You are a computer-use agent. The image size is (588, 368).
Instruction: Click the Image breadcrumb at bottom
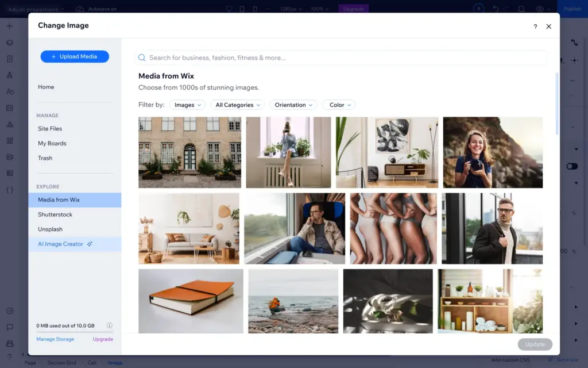pos(115,363)
